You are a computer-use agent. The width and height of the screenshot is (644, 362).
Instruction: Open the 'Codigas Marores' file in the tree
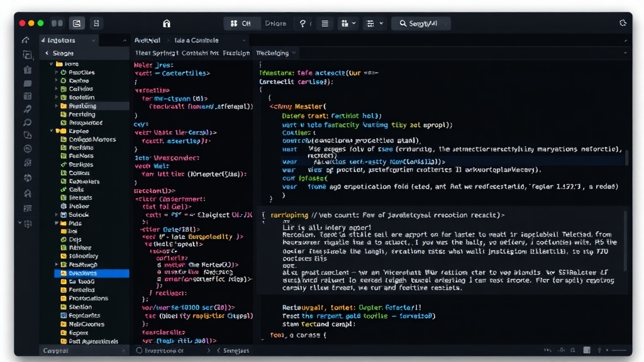[88, 139]
